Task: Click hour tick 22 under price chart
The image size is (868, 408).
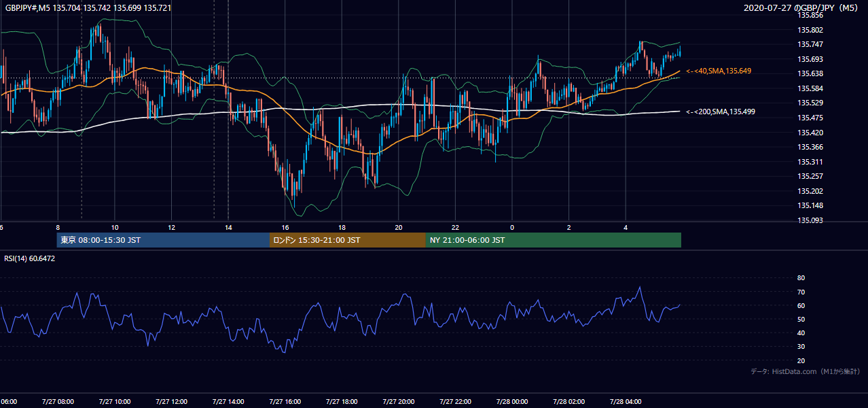Action: (456, 228)
